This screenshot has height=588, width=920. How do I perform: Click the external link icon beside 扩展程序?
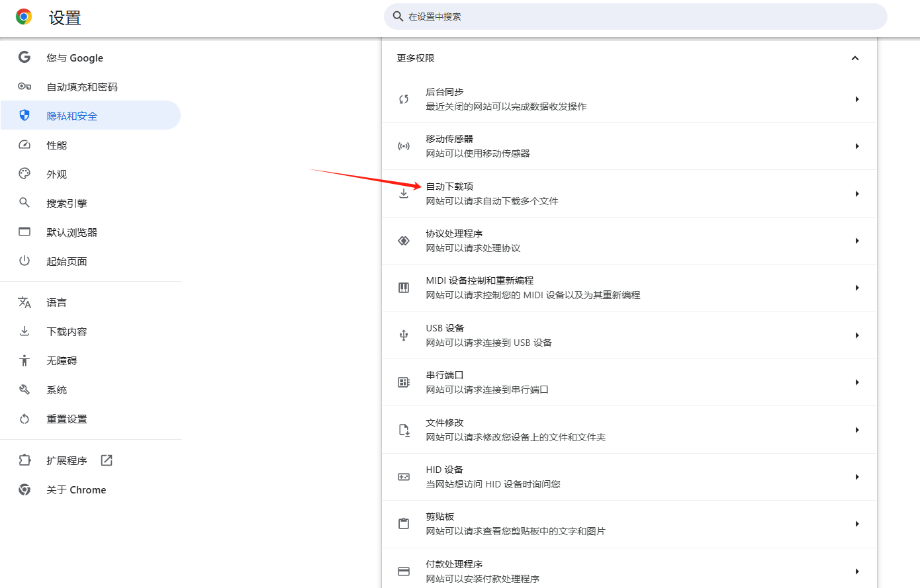(107, 460)
